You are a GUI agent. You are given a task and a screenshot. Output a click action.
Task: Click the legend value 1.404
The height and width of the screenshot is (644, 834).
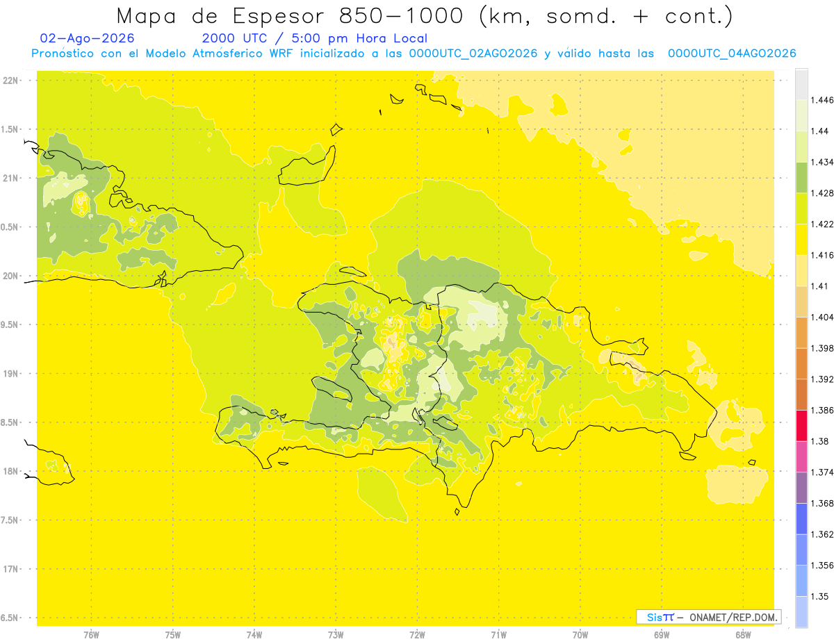pos(824,317)
